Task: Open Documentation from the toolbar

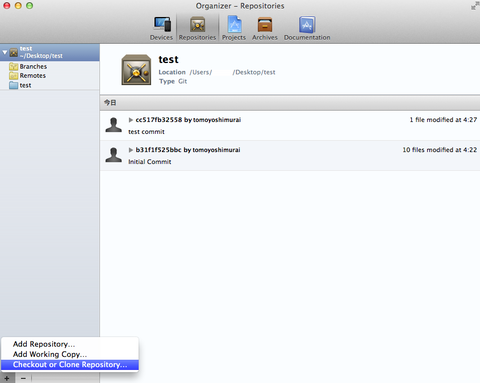Action: 307,25
